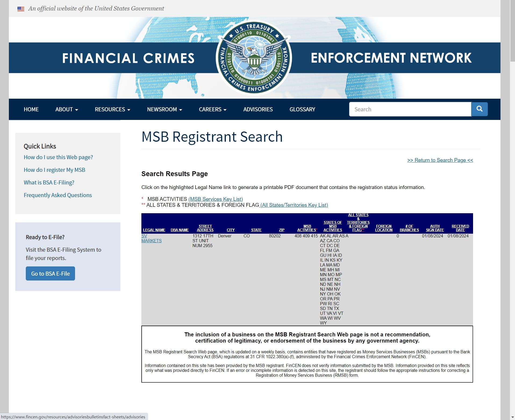The image size is (515, 420).
Task: Open All States/Territories Key List link
Action: 294,205
